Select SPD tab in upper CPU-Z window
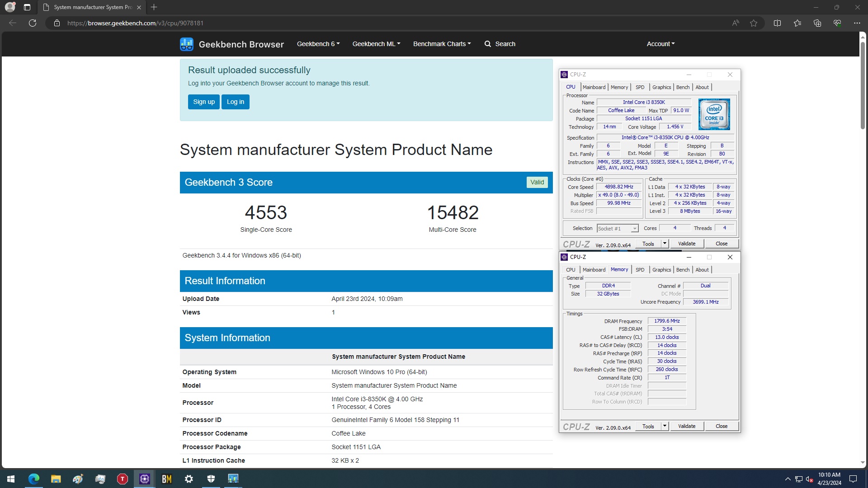This screenshot has height=488, width=868. 640,87
